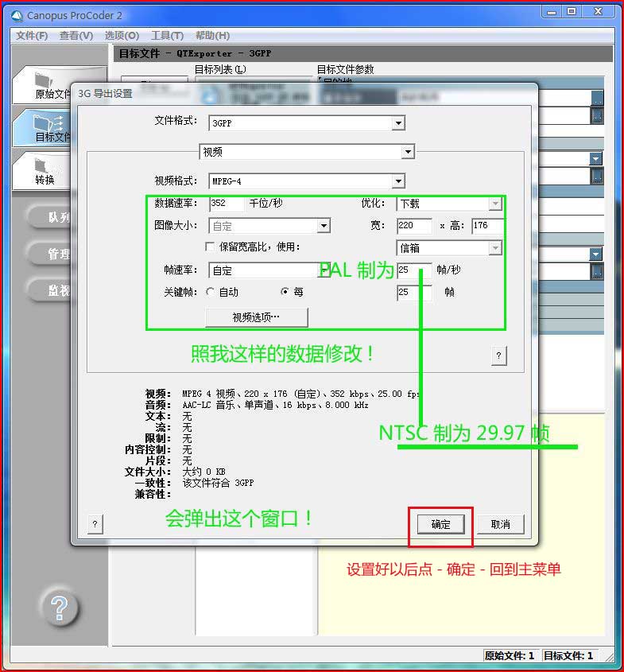
Task: Open the Options (选项) menu
Action: click(122, 36)
